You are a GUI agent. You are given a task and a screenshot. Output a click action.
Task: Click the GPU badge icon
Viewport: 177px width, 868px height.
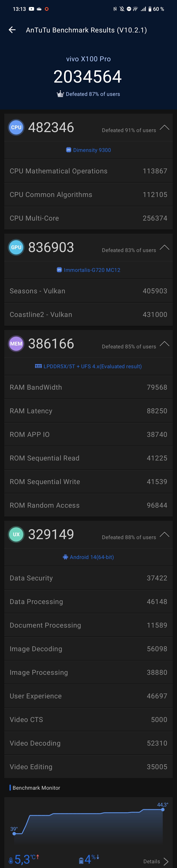pyautogui.click(x=16, y=247)
